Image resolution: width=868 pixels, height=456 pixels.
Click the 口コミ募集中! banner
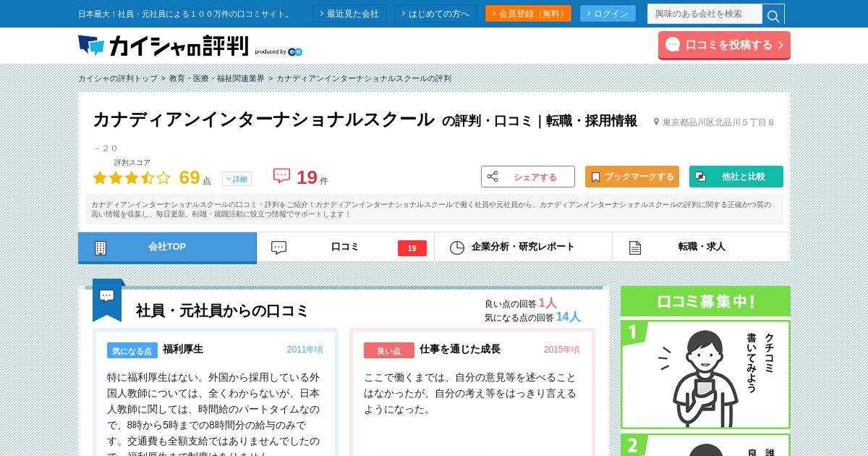705,302
